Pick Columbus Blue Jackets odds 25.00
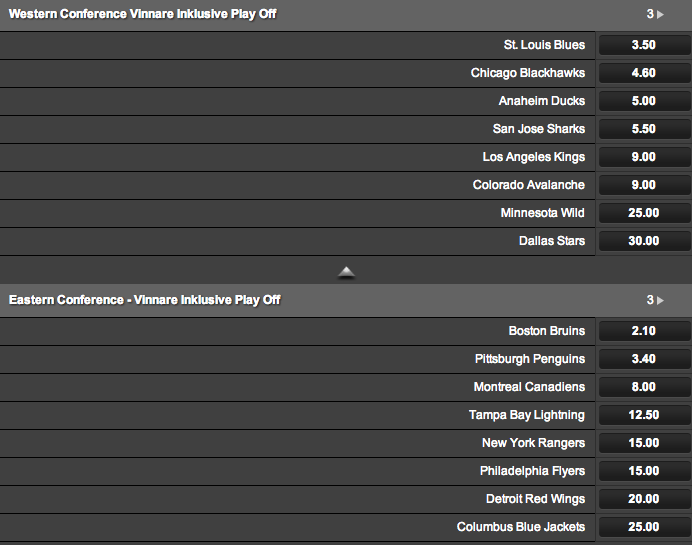692x545 pixels. (x=644, y=527)
